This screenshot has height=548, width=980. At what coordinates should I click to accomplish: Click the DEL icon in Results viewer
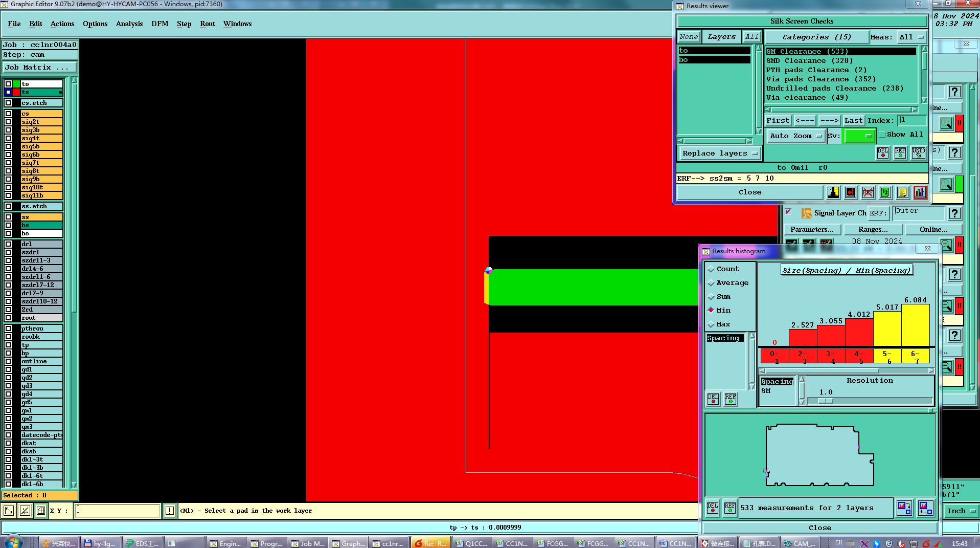[882, 153]
